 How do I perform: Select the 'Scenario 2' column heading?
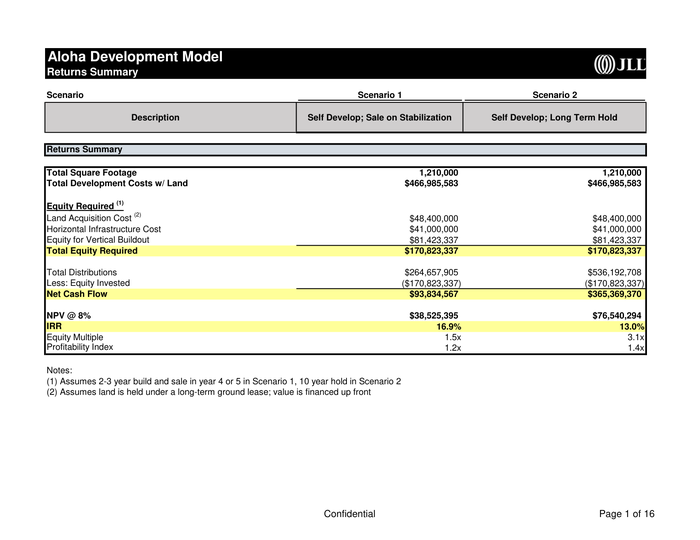(x=554, y=95)
